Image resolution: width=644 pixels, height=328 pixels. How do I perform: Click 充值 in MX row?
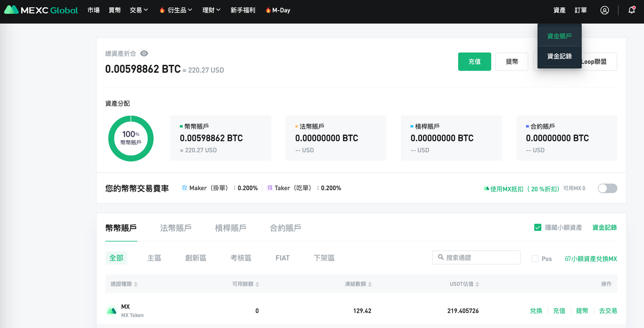pyautogui.click(x=559, y=311)
